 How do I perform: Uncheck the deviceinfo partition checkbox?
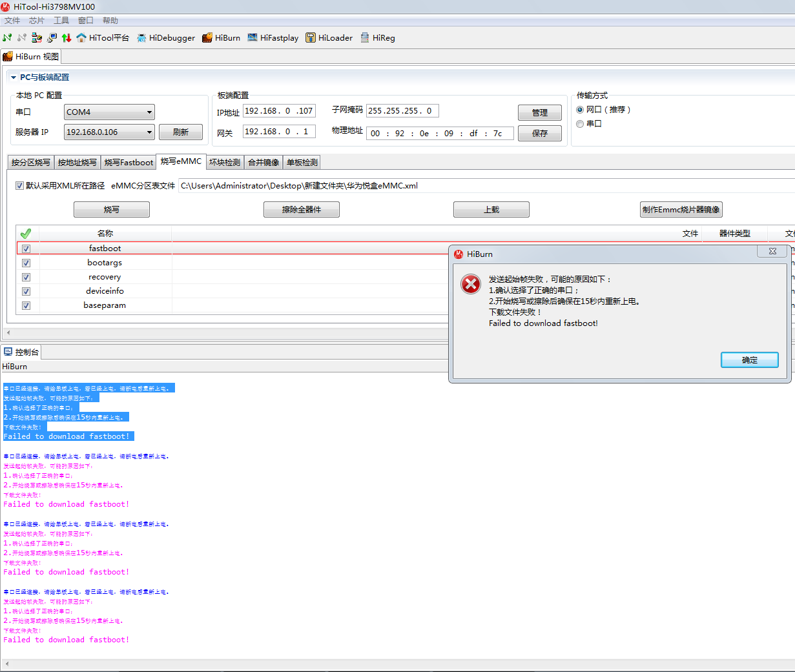point(26,291)
